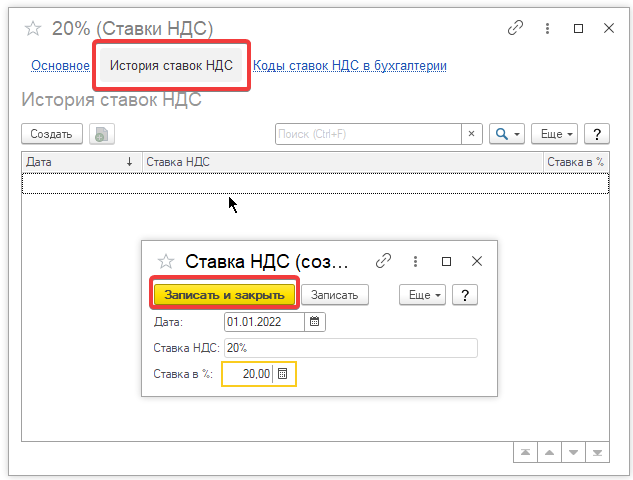Jump to last record arrow icon
This screenshot has height=480, width=633.
(597, 453)
